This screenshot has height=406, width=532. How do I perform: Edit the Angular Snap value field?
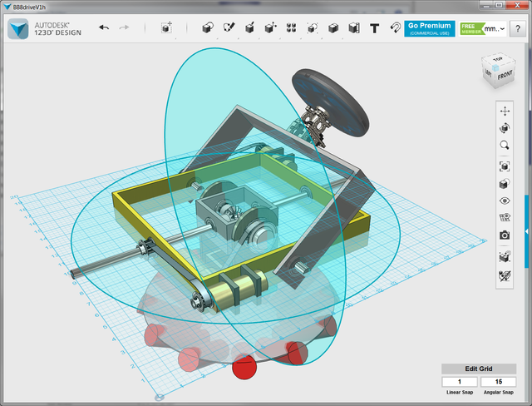[499, 382]
